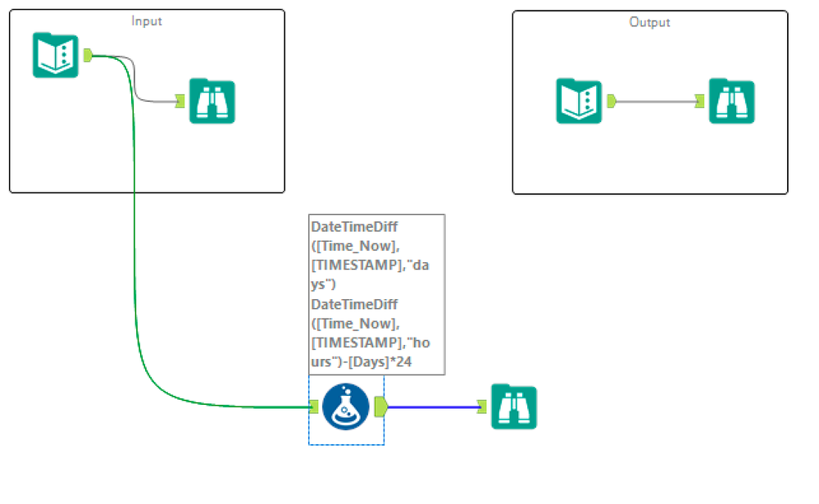Click the Formula tool's output anchor
819x504 pixels.
(x=381, y=406)
